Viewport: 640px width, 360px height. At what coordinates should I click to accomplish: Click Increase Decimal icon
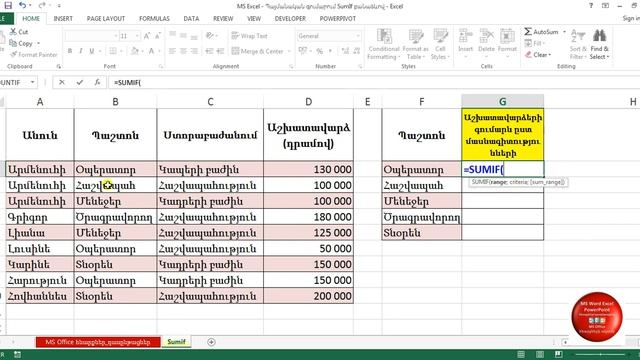click(x=345, y=51)
